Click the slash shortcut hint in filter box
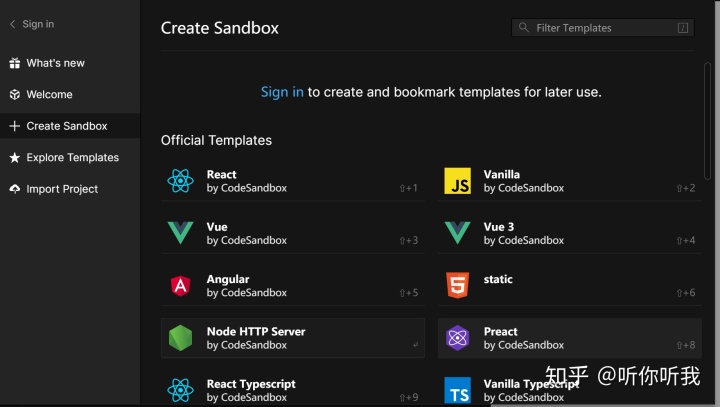The image size is (720, 407). [x=683, y=28]
